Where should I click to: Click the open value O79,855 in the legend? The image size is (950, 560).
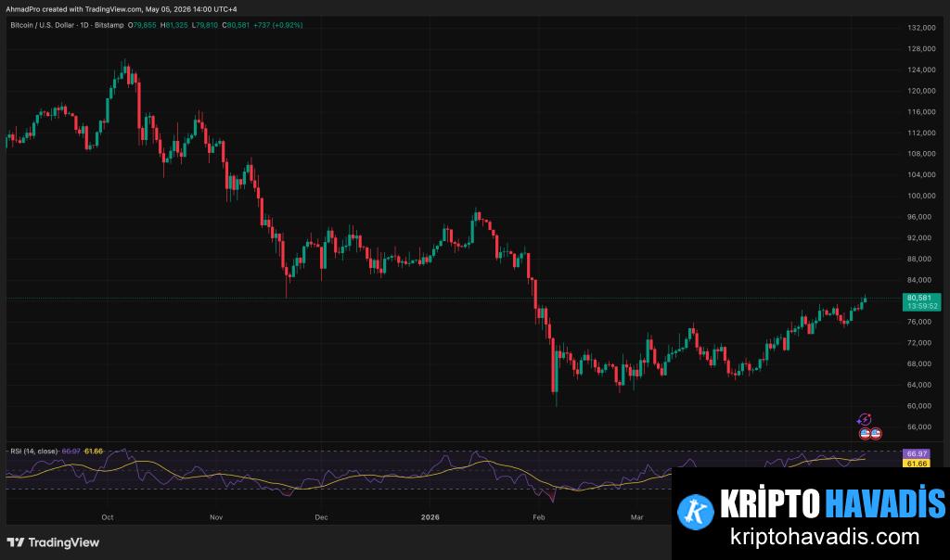[142, 25]
